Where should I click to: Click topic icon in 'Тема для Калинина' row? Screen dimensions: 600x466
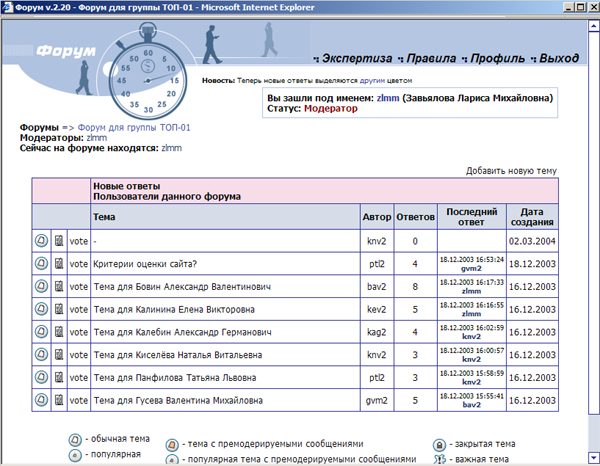click(41, 309)
